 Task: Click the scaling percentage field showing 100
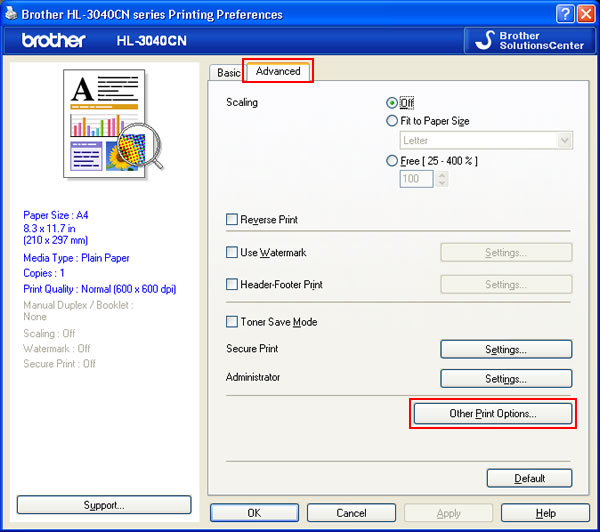tap(416, 179)
